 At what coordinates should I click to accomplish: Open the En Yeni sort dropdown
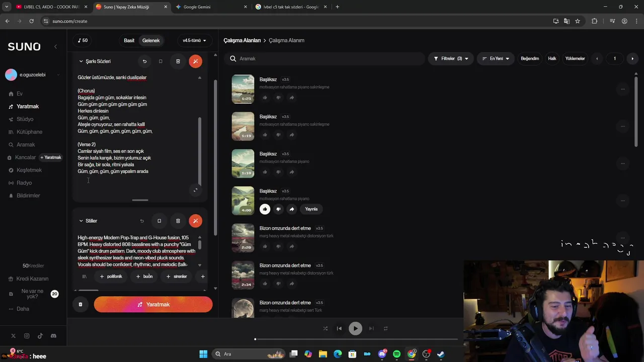tap(496, 59)
